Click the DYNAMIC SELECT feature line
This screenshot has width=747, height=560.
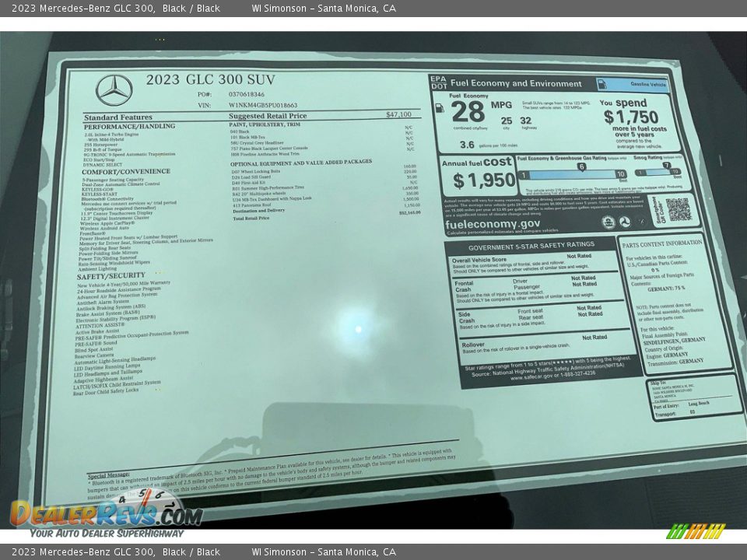(103, 165)
